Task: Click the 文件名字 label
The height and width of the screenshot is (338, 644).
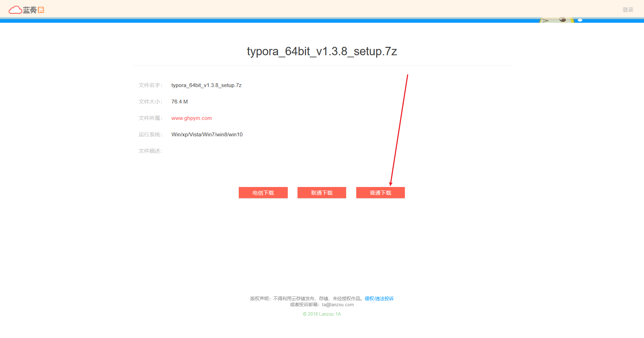Action: point(150,85)
